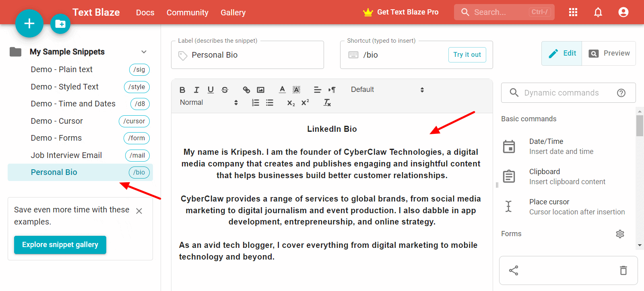Insert a link using toolbar icon
The image size is (644, 291).
click(246, 90)
